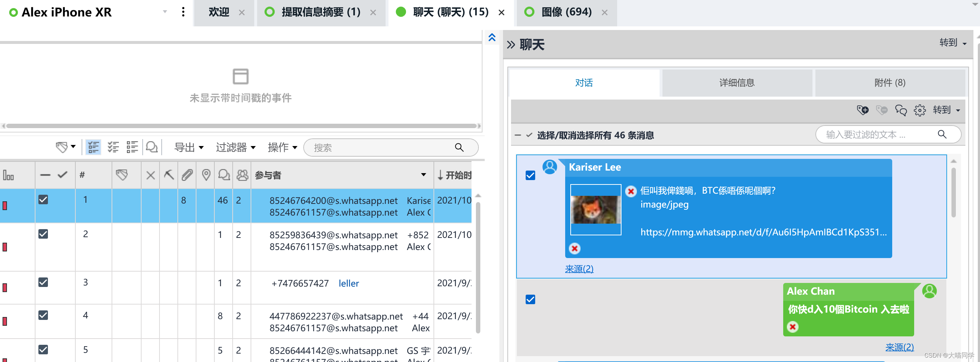Image resolution: width=980 pixels, height=362 pixels.
Task: Sort by the message count bubble column
Action: pyautogui.click(x=224, y=175)
